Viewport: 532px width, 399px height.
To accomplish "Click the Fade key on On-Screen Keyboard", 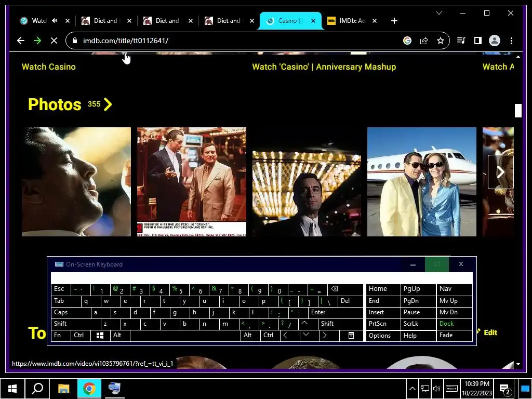I will pyautogui.click(x=454, y=336).
